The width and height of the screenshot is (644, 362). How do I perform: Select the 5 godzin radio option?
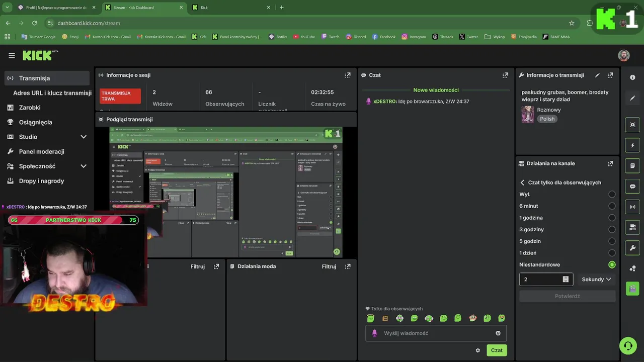[612, 241]
